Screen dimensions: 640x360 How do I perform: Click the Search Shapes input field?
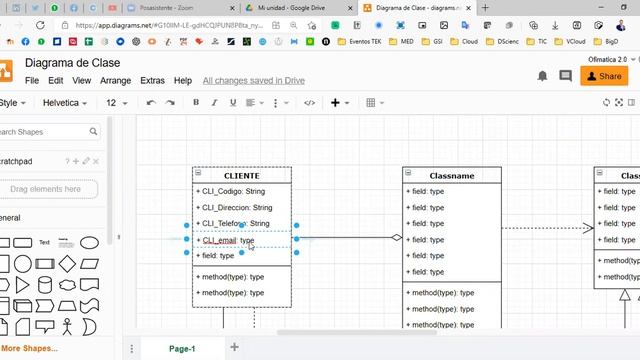coord(45,132)
